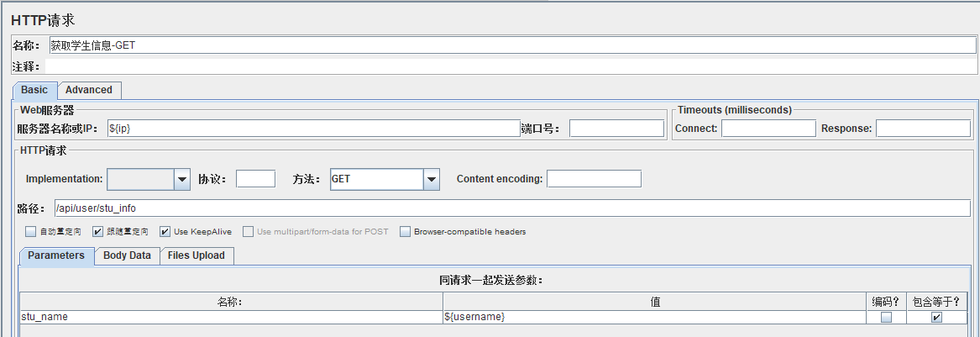Toggle the 跟随重定向 checkbox

(98, 231)
